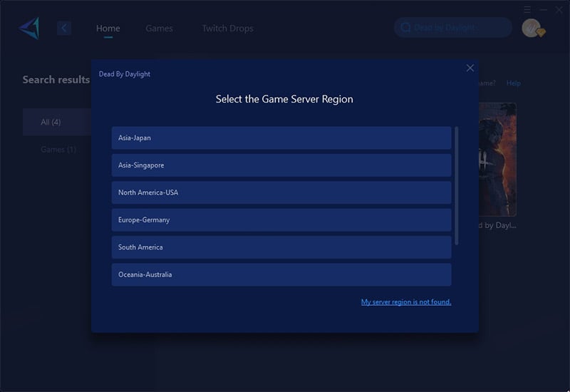Open 'My server region is not found' link
The height and width of the screenshot is (392, 570).
(x=406, y=301)
